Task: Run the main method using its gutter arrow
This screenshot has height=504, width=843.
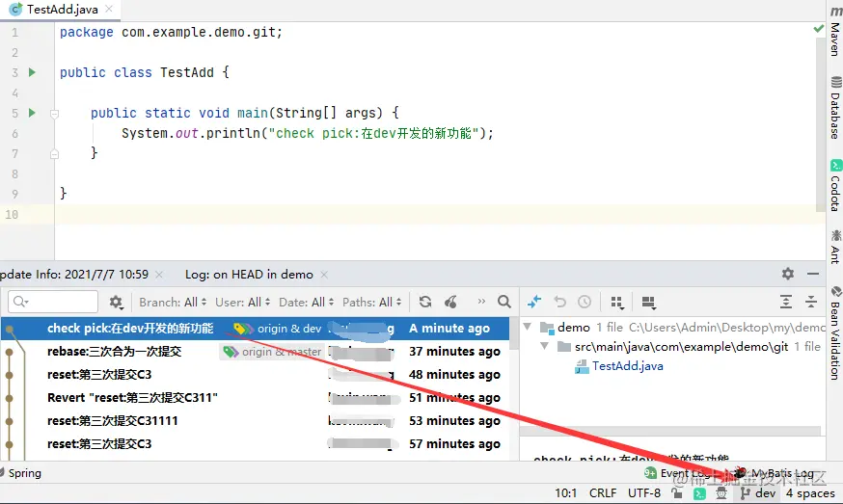Action: click(32, 113)
